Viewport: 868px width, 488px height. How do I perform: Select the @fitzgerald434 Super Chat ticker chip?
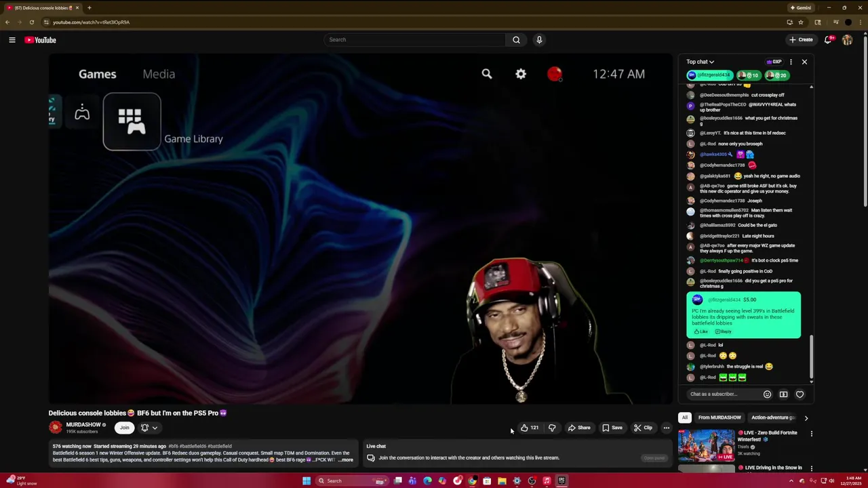(x=709, y=75)
